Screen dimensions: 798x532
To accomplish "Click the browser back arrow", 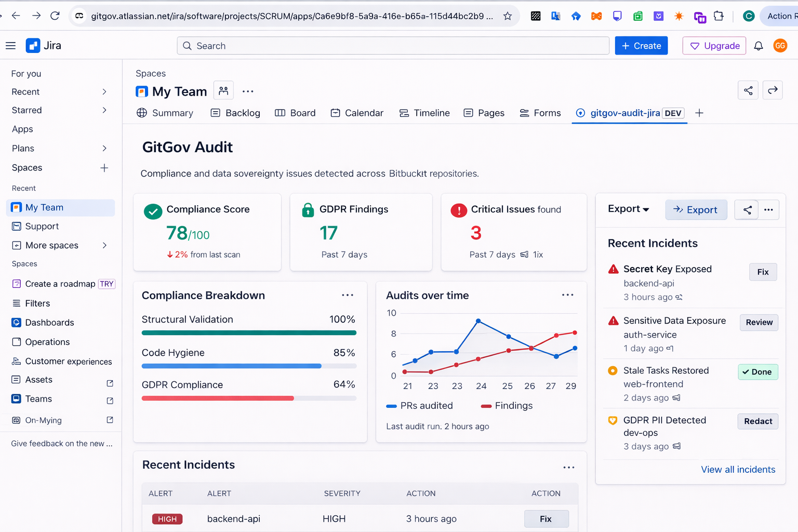I will [x=16, y=16].
